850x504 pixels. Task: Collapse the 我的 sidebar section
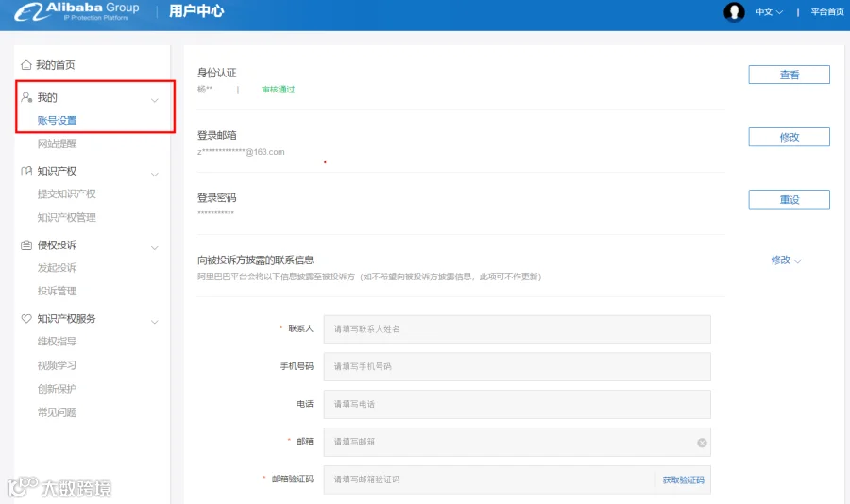point(155,100)
